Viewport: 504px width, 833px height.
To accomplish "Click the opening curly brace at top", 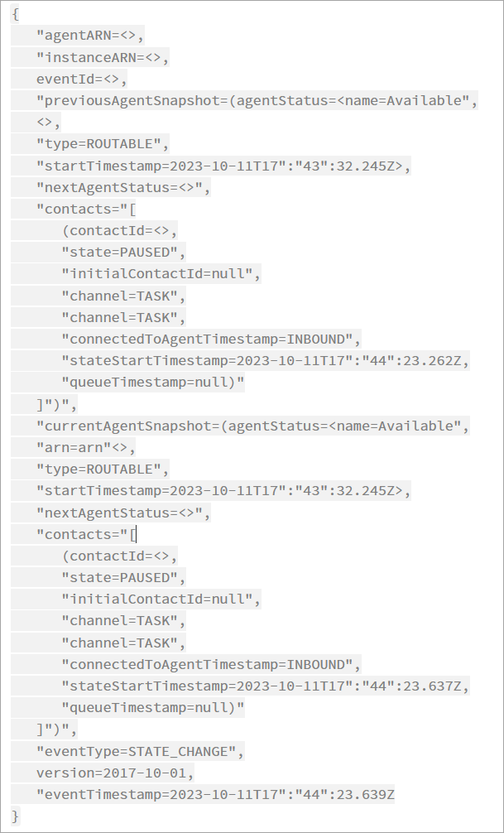I will (17, 14).
